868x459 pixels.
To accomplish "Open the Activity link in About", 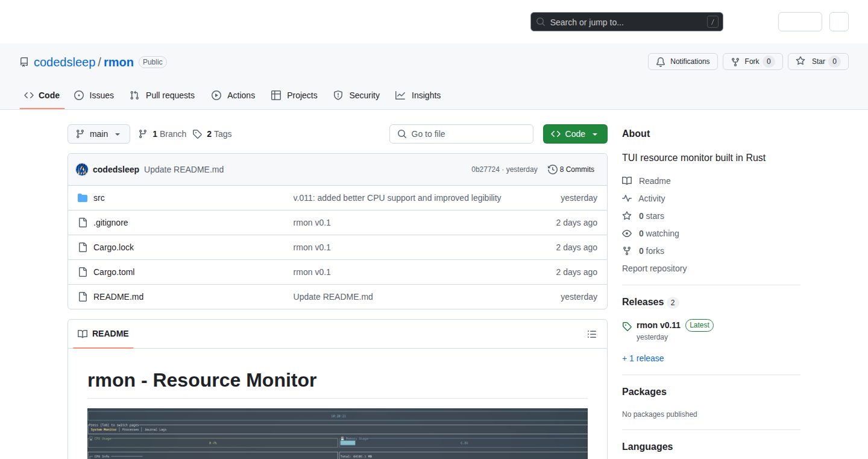I will (x=644, y=198).
